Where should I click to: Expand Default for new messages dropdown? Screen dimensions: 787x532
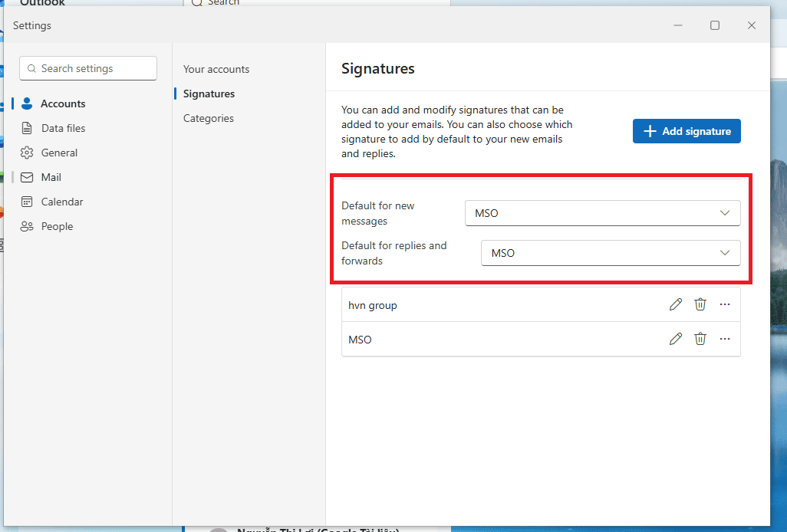602,213
